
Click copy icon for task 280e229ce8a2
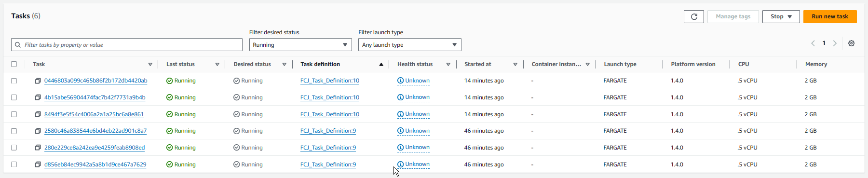point(38,148)
